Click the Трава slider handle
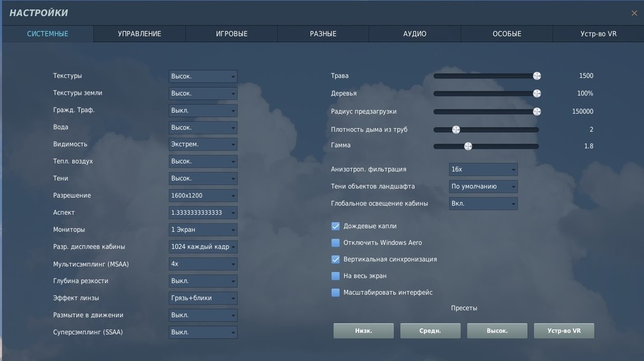The height and width of the screenshot is (361, 644). (x=537, y=75)
